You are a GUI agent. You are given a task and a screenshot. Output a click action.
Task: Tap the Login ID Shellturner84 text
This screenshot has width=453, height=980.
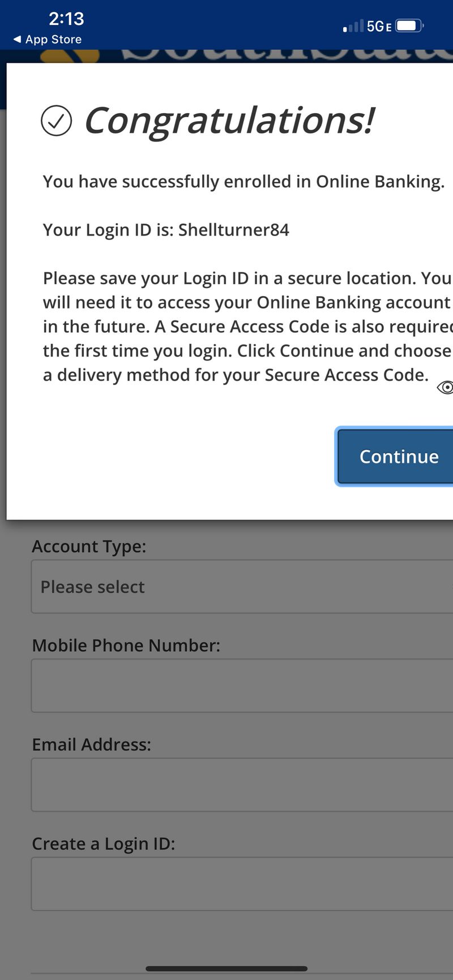click(234, 230)
